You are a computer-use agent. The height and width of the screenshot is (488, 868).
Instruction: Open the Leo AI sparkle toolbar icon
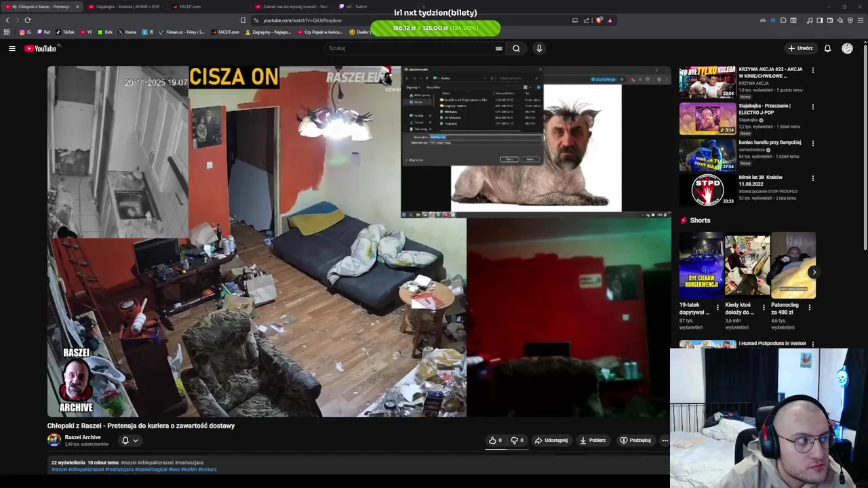point(840,20)
